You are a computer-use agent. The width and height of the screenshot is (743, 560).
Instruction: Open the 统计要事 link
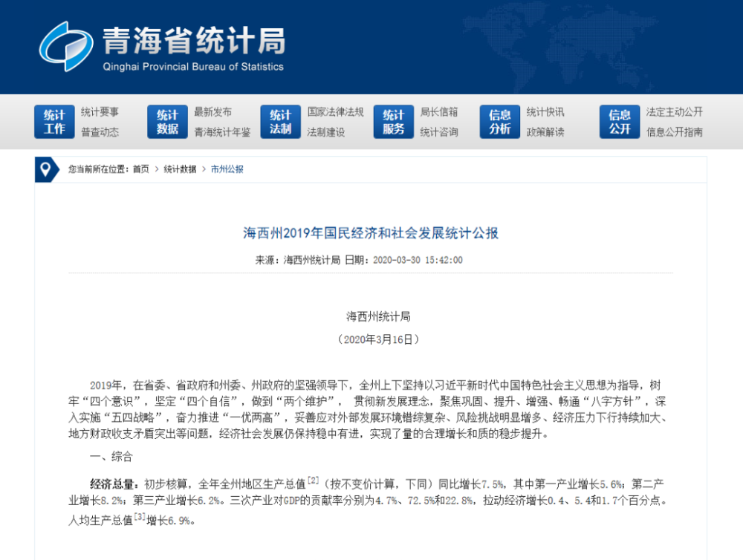point(100,112)
